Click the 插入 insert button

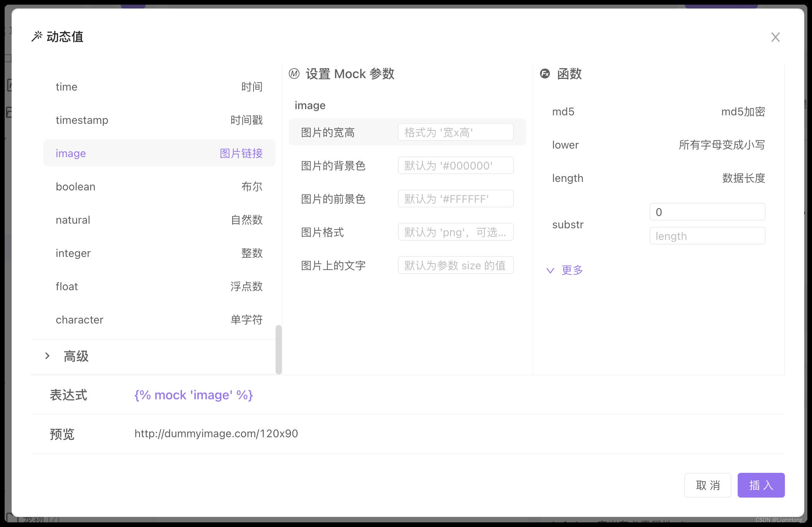click(x=761, y=485)
